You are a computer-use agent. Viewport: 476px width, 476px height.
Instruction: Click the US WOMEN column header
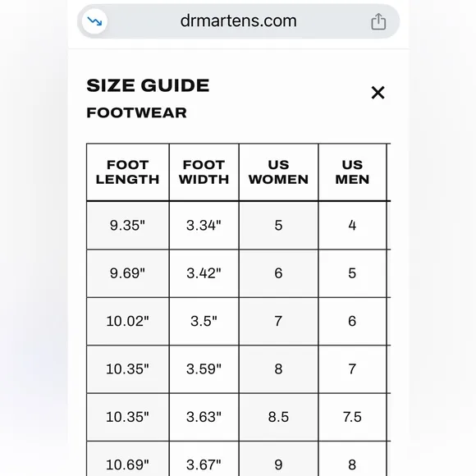tap(279, 172)
